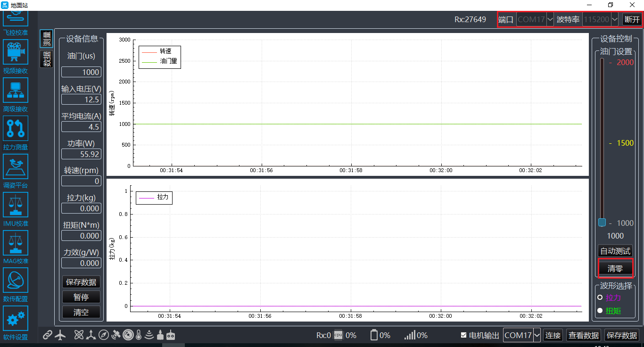The height and width of the screenshot is (347, 644).
Task: Click the sonar waves status icon
Action: click(149, 335)
